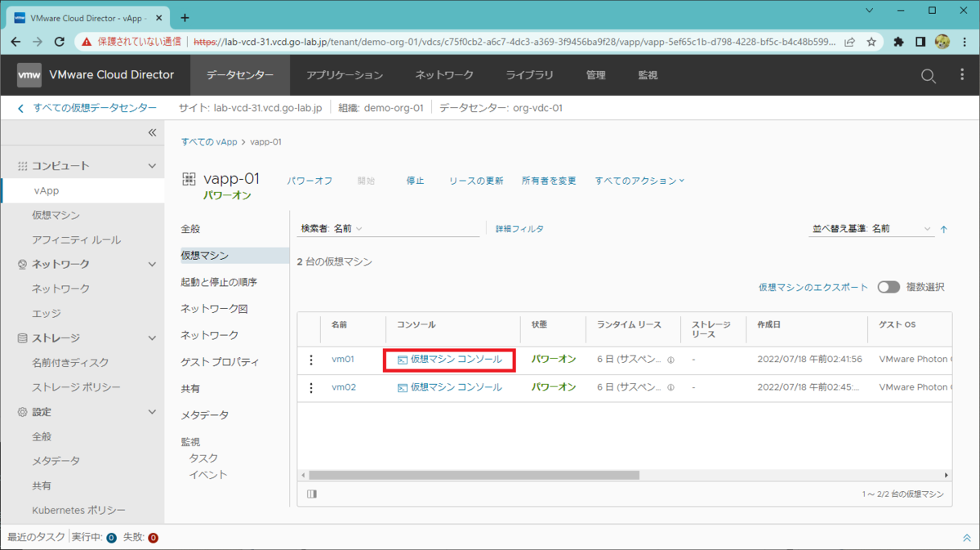The height and width of the screenshot is (550, 980).
Task: Open ネットワーク図 section
Action: pyautogui.click(x=214, y=309)
